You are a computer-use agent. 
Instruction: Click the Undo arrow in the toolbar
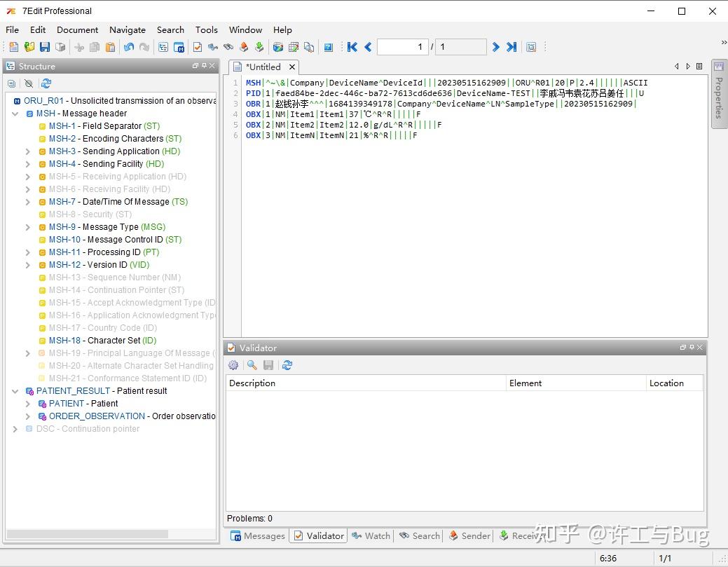(129, 47)
